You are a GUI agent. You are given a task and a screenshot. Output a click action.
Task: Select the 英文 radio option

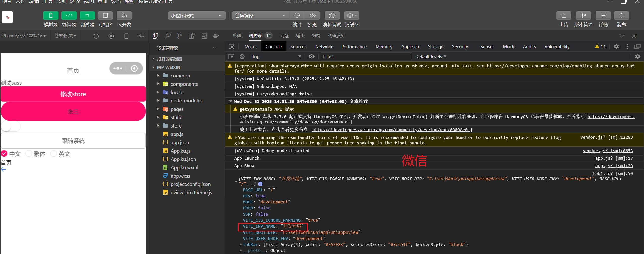pos(53,153)
